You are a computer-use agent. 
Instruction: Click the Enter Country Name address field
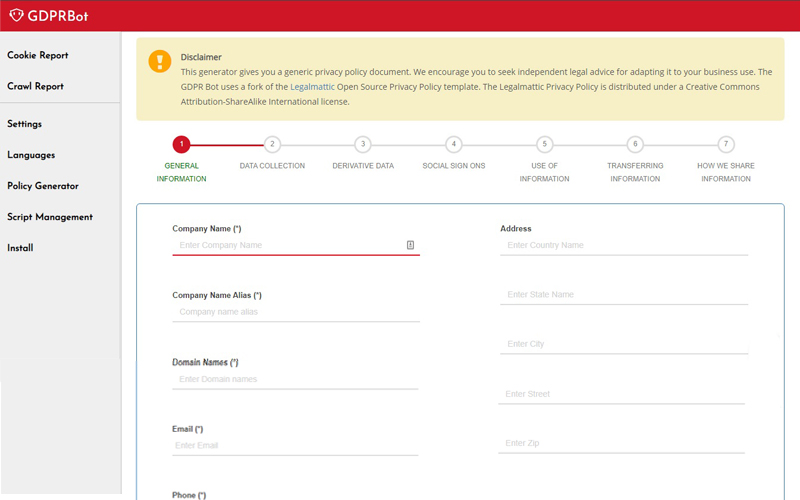click(623, 245)
